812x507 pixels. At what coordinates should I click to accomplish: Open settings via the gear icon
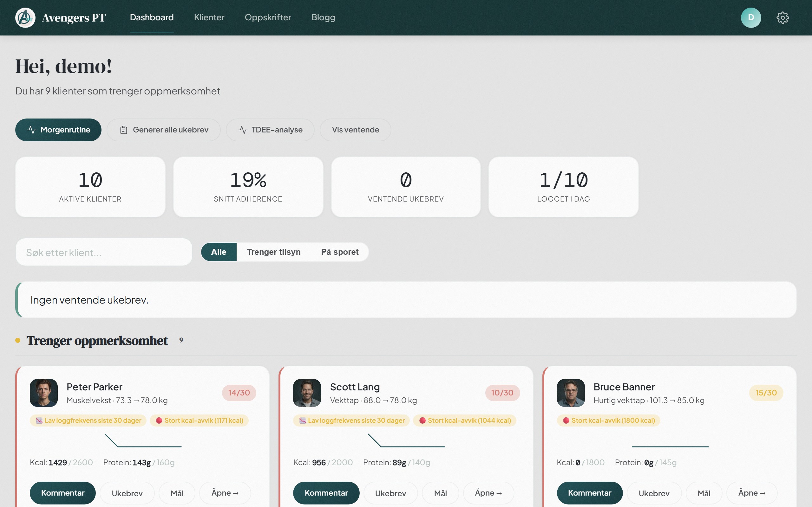(x=783, y=17)
